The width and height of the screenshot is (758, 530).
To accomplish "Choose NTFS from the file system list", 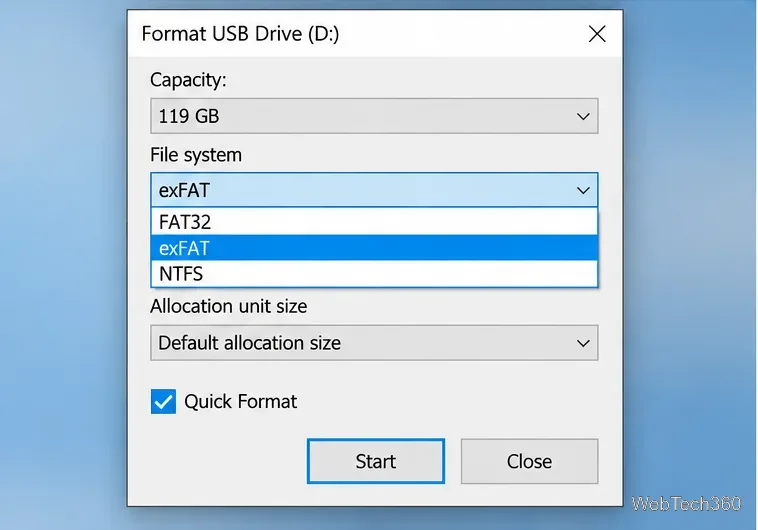I will click(x=374, y=274).
